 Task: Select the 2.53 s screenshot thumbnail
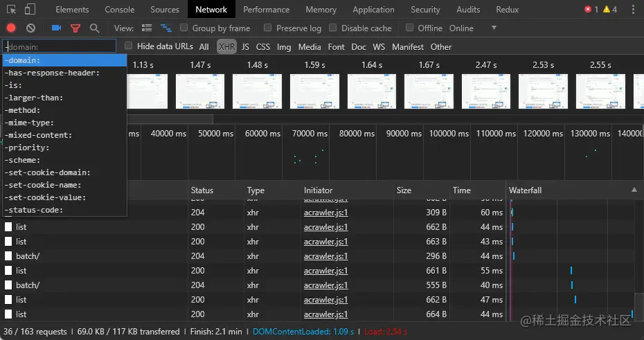point(543,91)
